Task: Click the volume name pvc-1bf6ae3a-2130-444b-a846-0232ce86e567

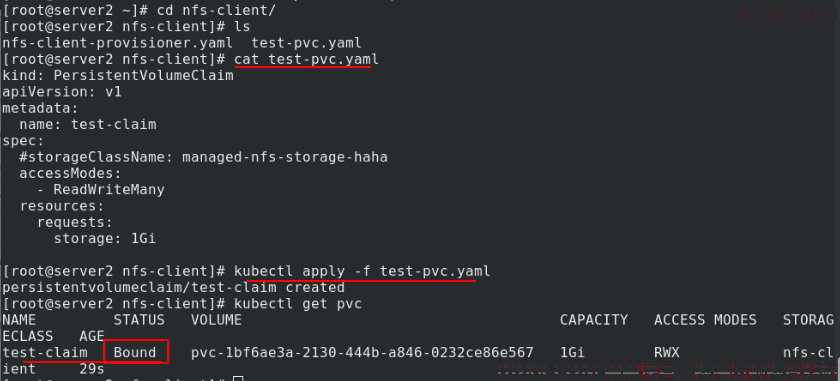Action: tap(362, 353)
